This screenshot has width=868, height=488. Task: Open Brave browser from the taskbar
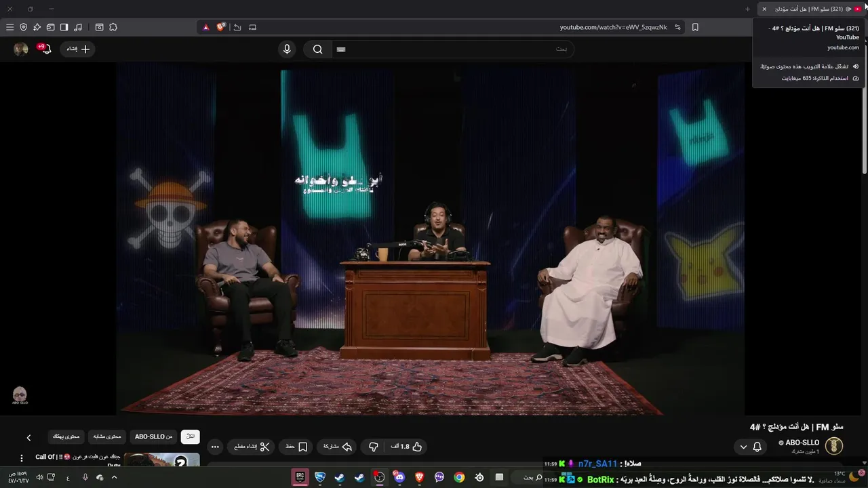(x=419, y=477)
